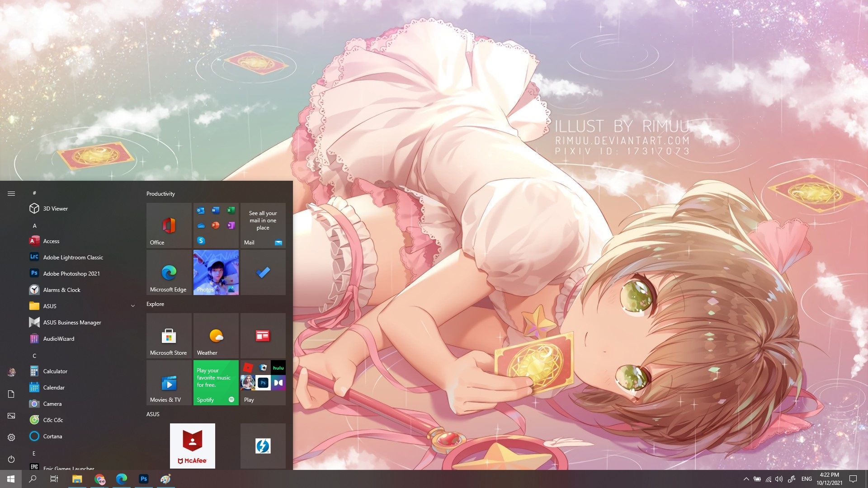Screen dimensions: 868x488
Task: Open Wi-Fi network flyout
Action: pos(768,479)
